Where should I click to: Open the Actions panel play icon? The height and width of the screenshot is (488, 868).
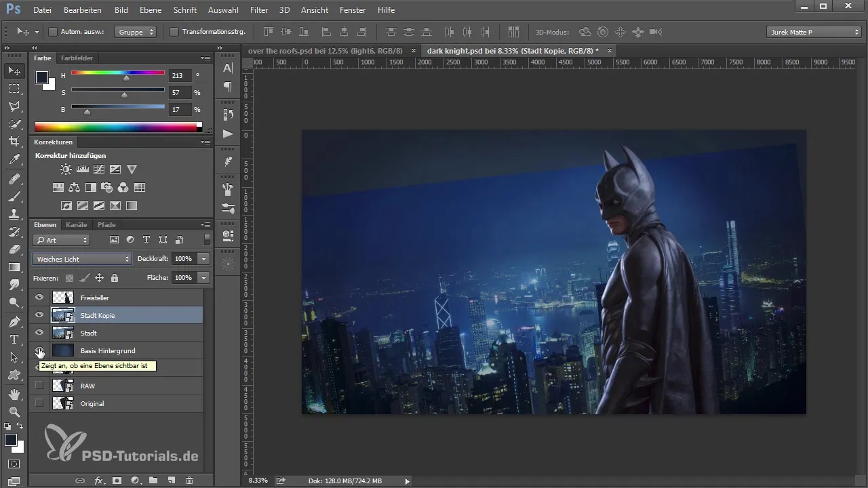pyautogui.click(x=228, y=134)
